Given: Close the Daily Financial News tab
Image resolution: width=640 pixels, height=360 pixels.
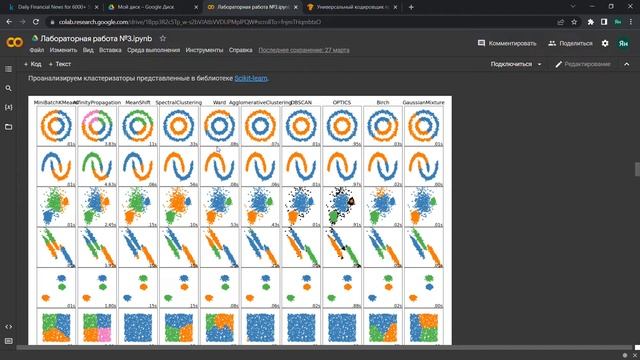Looking at the screenshot, I should (96, 7).
